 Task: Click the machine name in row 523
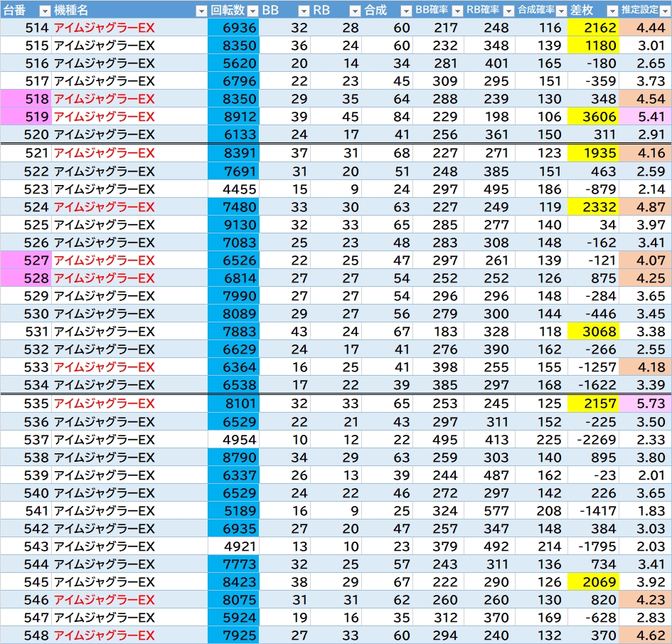tap(104, 189)
